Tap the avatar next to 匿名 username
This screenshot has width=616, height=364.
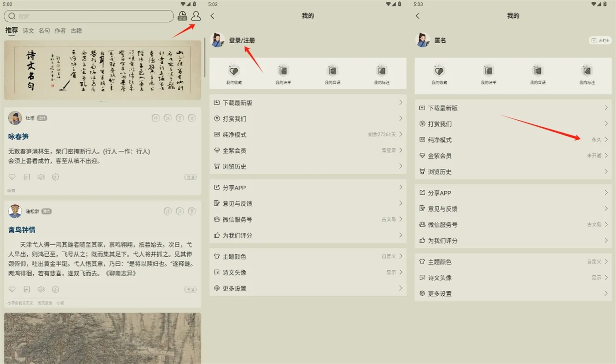tap(422, 40)
